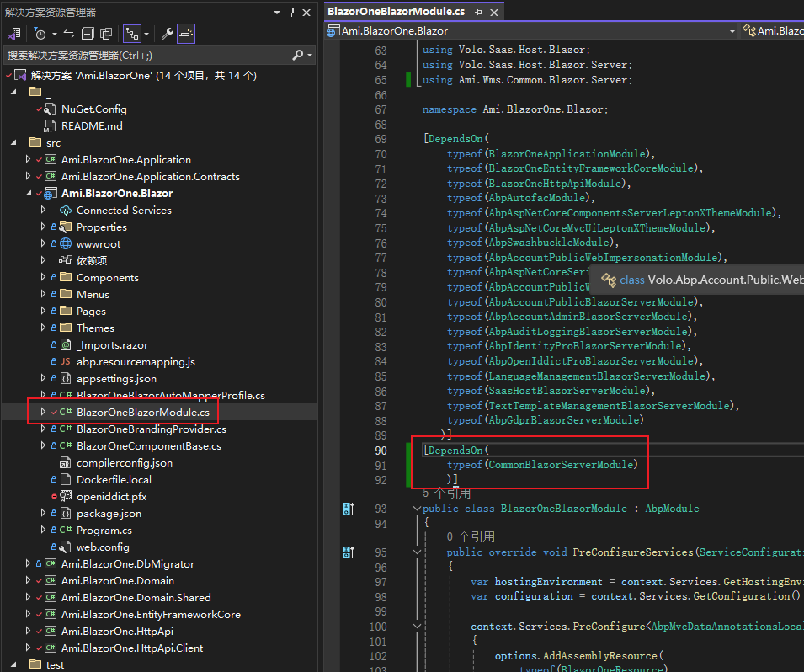This screenshot has width=804, height=672.
Task: Expand Ami.BlazorOne.Application.Contracts project
Action: tap(28, 177)
